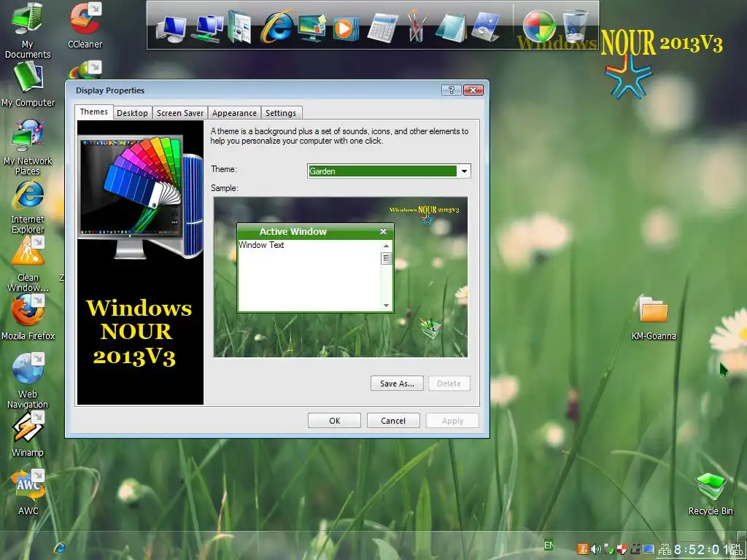Screen dimensions: 747x560
Task: Open the Screen Saver tab
Action: click(180, 113)
